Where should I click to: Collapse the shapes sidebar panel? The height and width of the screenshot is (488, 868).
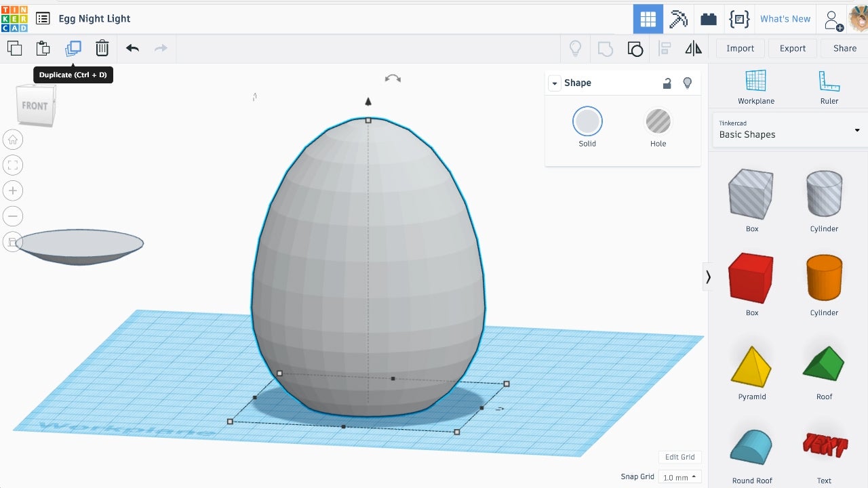(x=708, y=277)
